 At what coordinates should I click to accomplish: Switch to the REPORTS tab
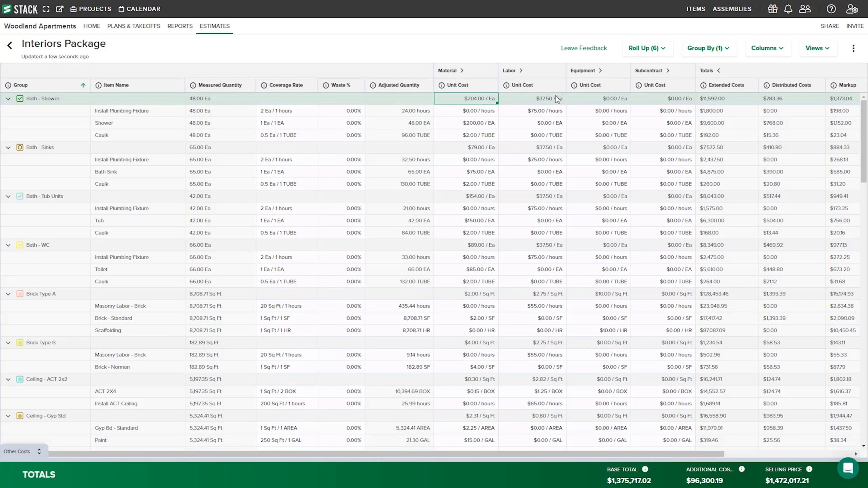[180, 26]
